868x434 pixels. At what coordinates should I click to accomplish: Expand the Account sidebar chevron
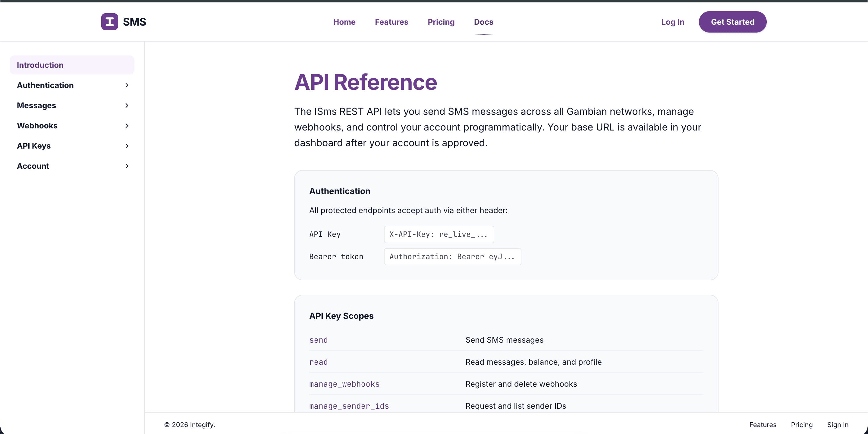127,166
